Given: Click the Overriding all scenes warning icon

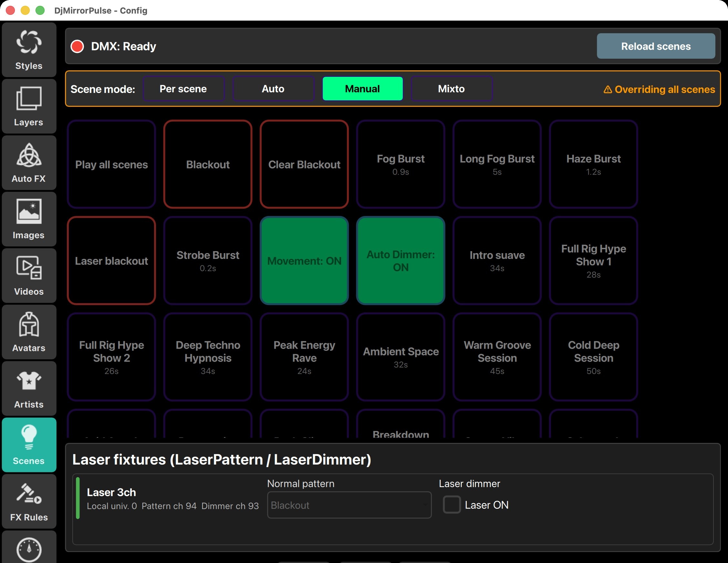Looking at the screenshot, I should (x=608, y=89).
